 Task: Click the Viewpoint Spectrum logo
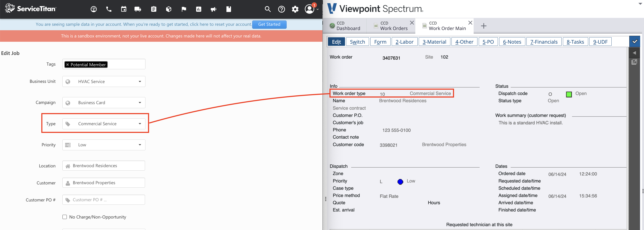click(x=375, y=9)
